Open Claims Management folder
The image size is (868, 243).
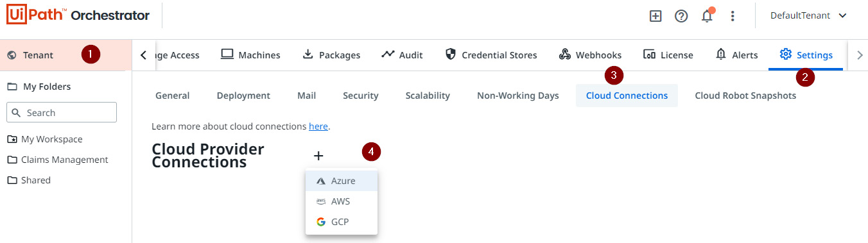click(64, 160)
